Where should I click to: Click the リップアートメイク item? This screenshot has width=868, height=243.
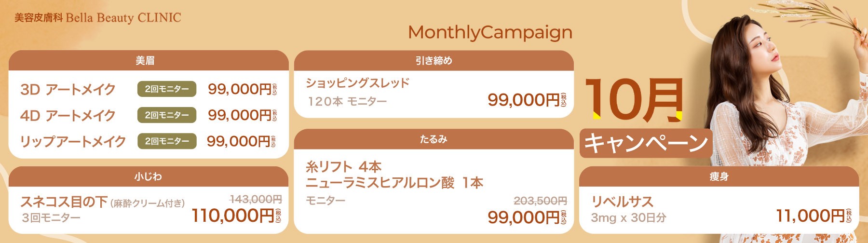73,141
